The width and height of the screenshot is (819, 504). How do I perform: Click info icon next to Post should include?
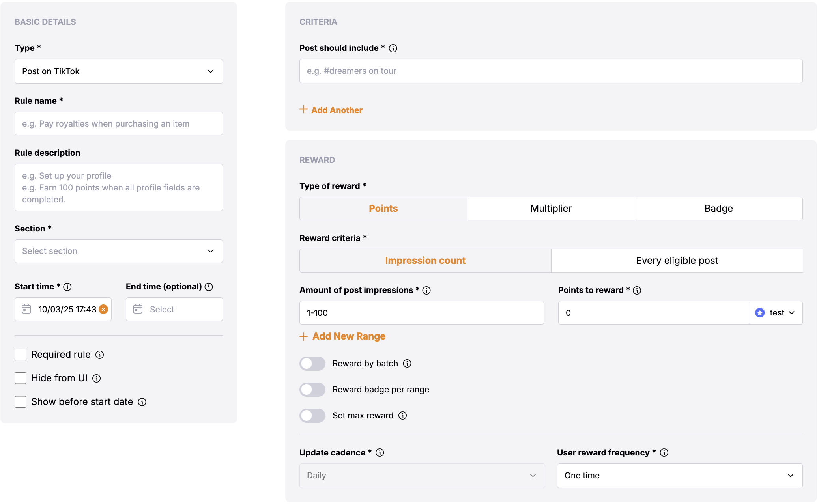[x=393, y=48]
